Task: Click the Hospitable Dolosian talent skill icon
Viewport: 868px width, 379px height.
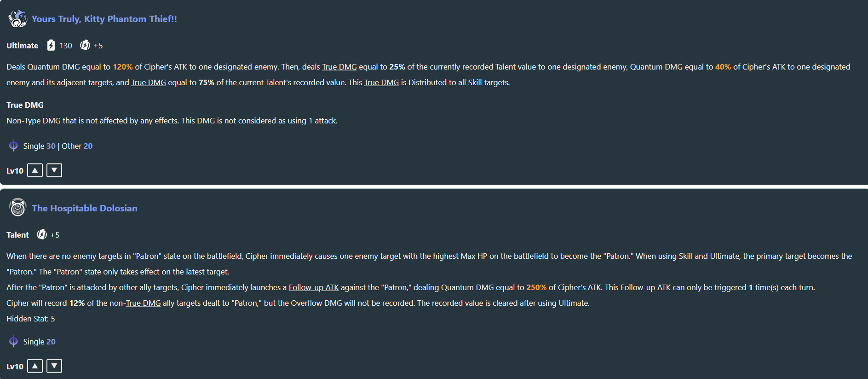Action: (17, 208)
